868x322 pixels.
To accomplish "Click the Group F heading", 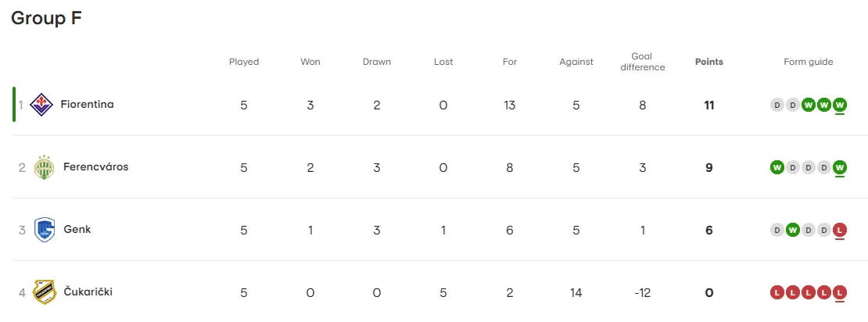I will 47,19.
